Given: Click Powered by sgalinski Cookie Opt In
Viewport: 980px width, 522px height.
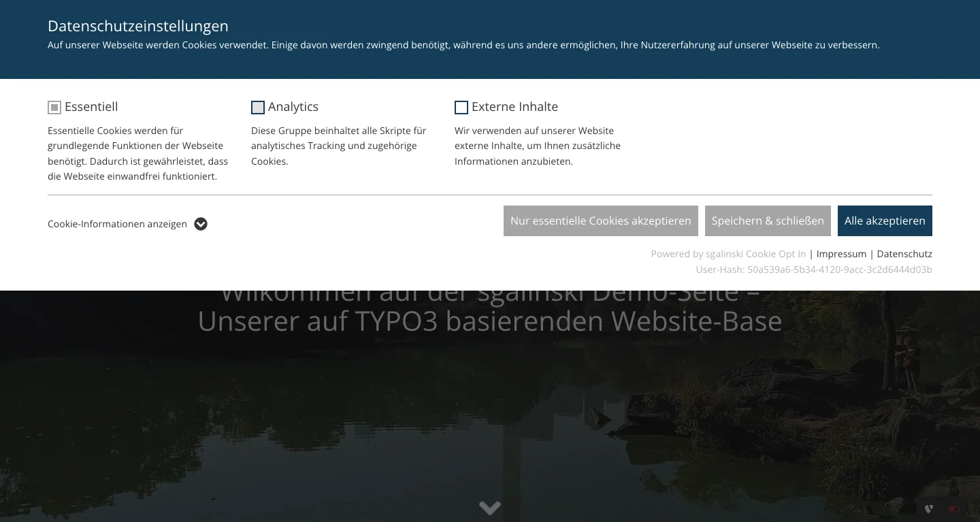Looking at the screenshot, I should [728, 253].
